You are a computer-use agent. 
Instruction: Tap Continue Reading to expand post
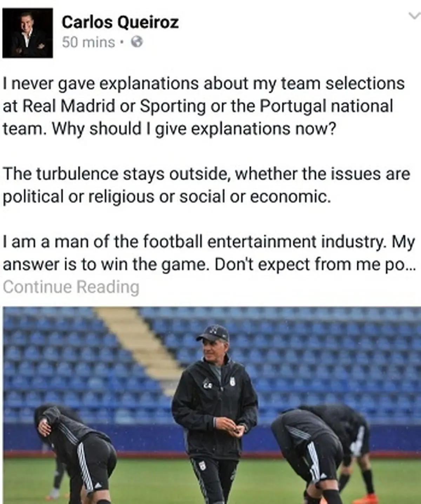point(71,287)
